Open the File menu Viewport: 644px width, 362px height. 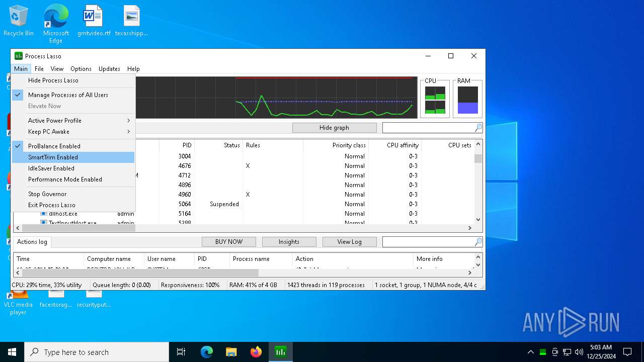pyautogui.click(x=39, y=69)
